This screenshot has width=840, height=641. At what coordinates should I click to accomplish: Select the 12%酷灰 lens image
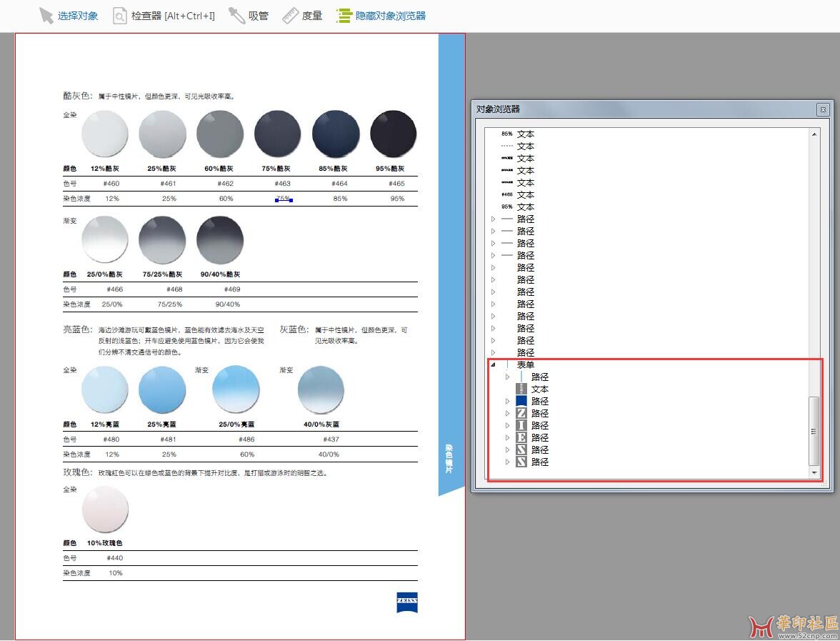pos(105,134)
